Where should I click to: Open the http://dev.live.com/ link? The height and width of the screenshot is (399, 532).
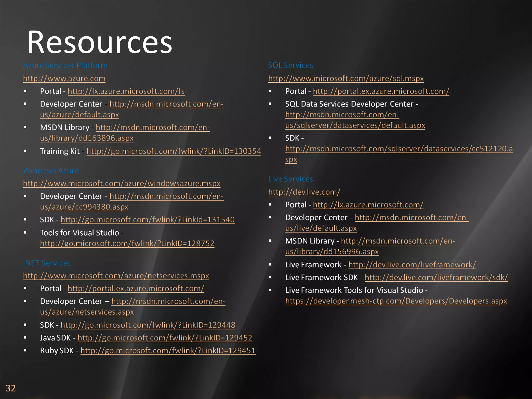[304, 192]
